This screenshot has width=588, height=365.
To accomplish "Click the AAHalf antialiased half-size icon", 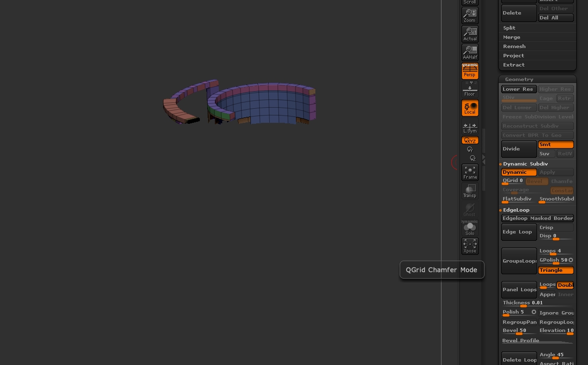I will point(470,52).
